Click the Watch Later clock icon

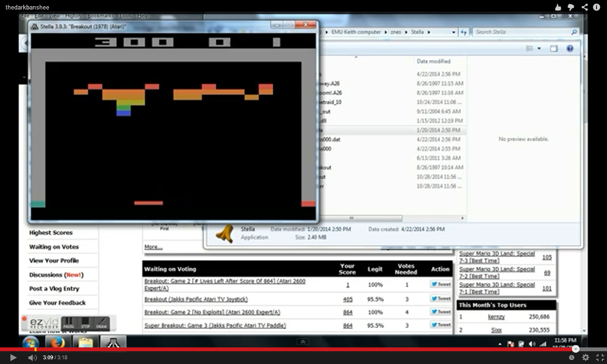click(x=571, y=357)
